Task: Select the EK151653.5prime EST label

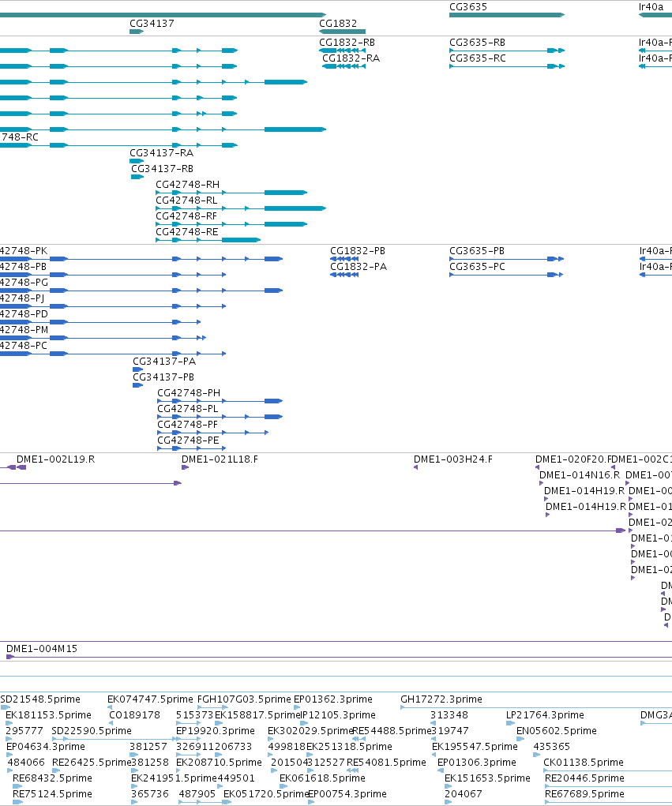Action: 487,778
